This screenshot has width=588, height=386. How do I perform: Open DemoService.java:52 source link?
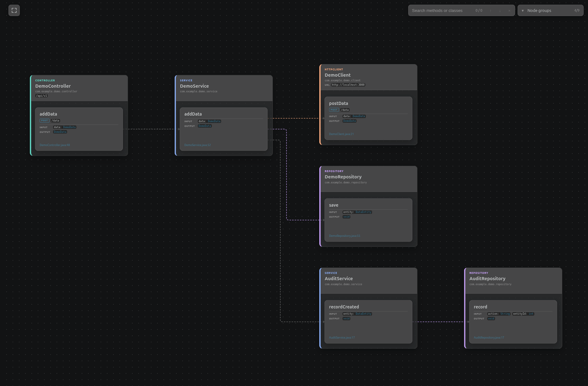[197, 145]
